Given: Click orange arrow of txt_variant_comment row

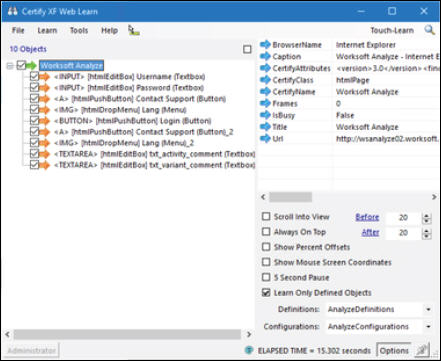Looking at the screenshot, I should 44,165.
